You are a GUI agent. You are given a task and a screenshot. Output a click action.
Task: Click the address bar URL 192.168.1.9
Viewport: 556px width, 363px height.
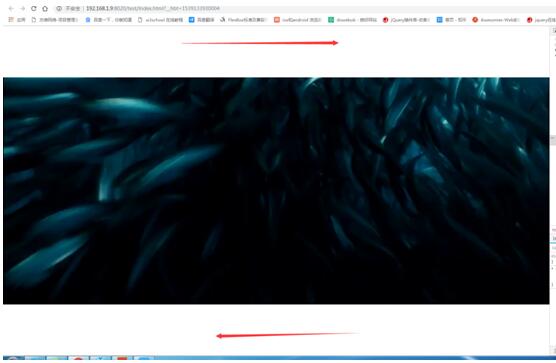[99, 8]
